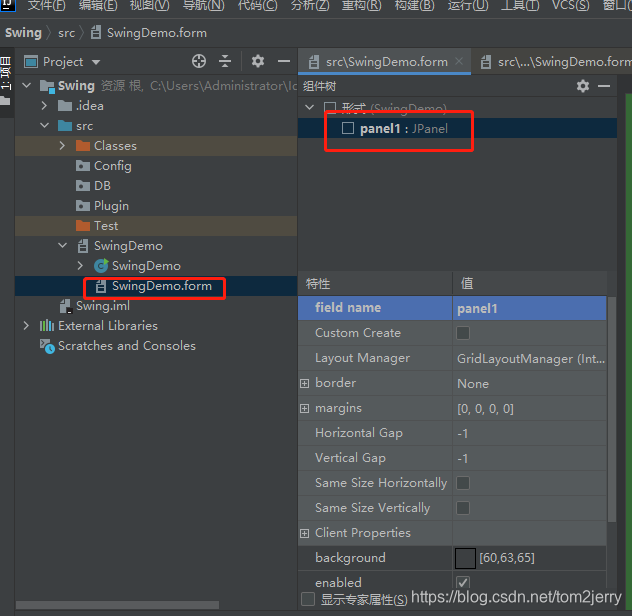This screenshot has height=616, width=632.
Task: Click the Project view window icon
Action: click(31, 62)
